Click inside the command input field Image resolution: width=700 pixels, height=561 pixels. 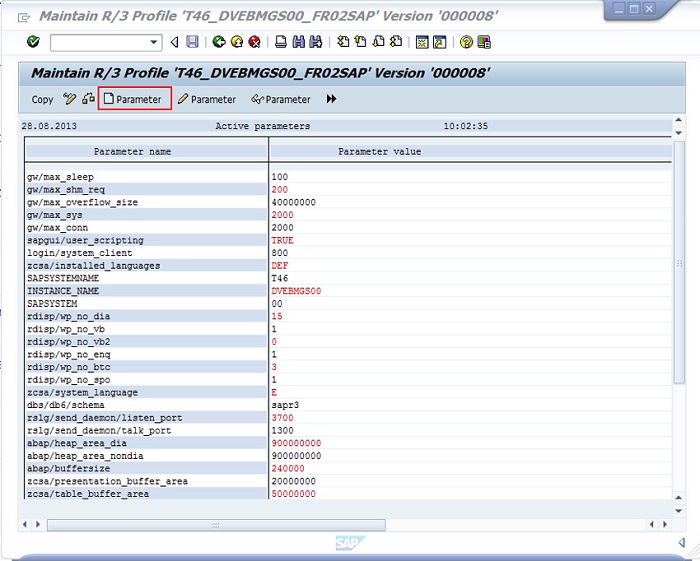tap(98, 42)
